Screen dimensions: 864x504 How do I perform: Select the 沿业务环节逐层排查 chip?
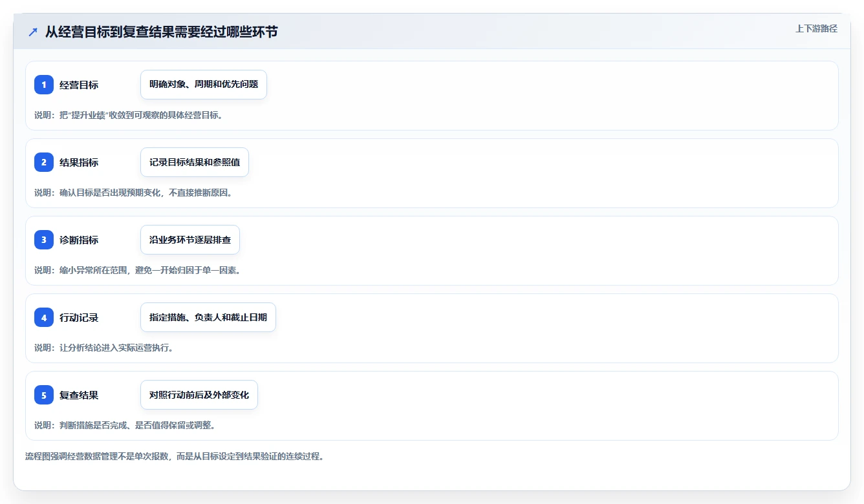coord(190,240)
